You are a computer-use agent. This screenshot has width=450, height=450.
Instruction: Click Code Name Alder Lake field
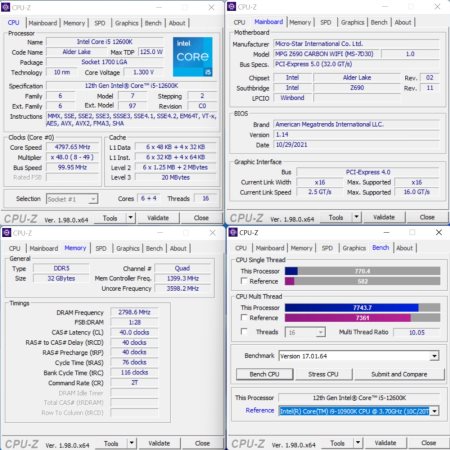[76, 52]
